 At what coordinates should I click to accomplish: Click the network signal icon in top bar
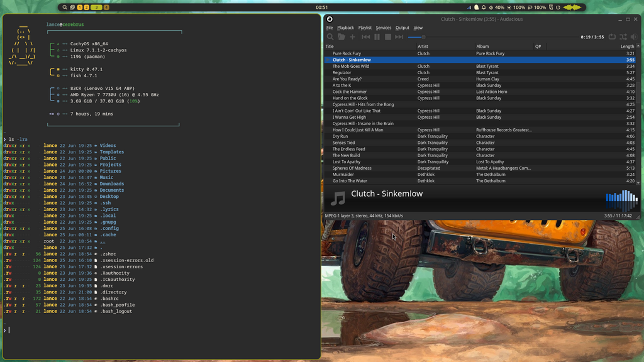[469, 8]
